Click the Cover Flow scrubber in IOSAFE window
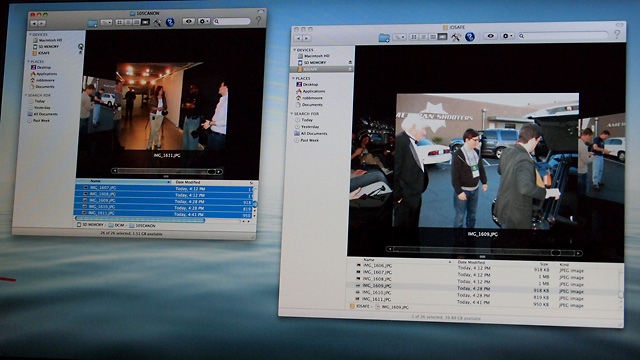Image resolution: width=640 pixels, height=360 pixels. [484, 253]
